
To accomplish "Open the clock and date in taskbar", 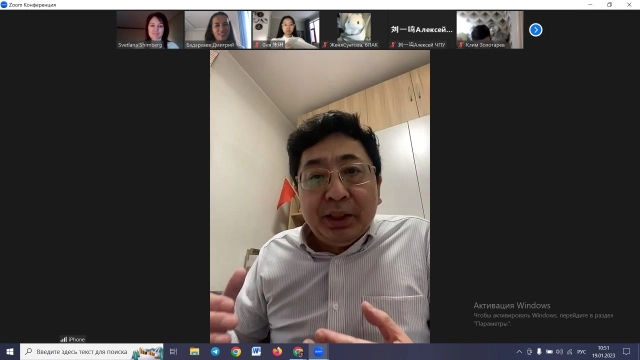I will 603,351.
